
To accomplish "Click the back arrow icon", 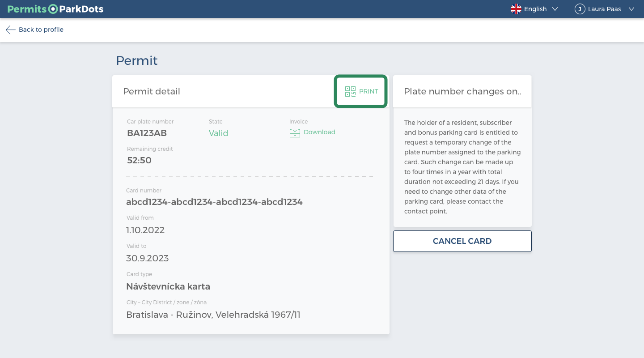I will 10,30.
